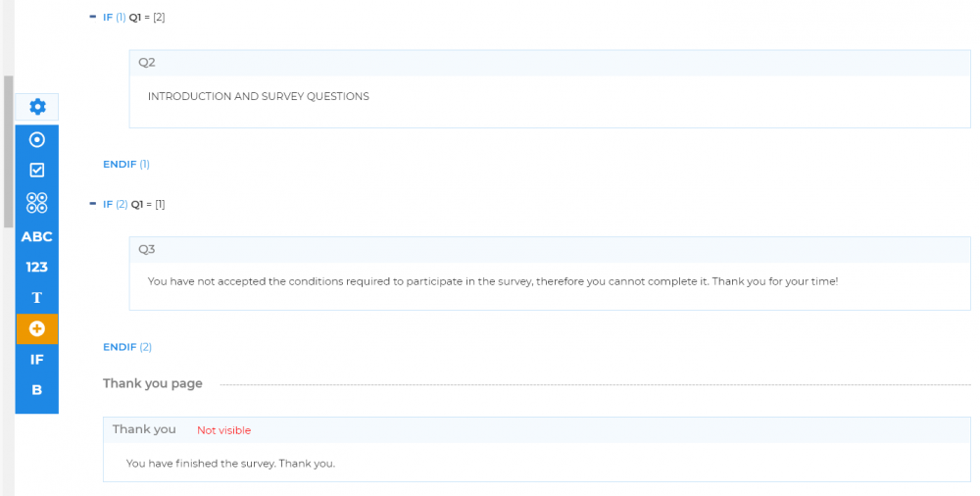Click the 'You have not accepted the conditions' text
This screenshot has width=980, height=496.
(x=493, y=281)
